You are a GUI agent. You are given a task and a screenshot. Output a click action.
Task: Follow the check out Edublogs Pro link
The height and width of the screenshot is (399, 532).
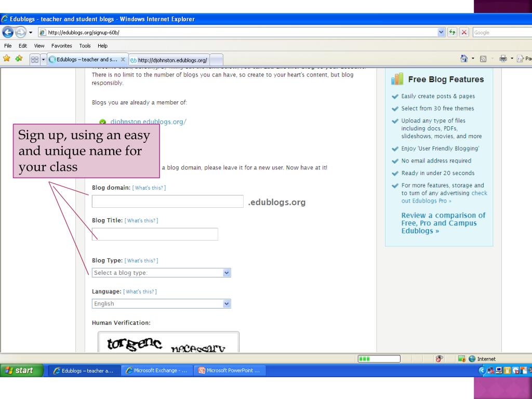coord(444,197)
